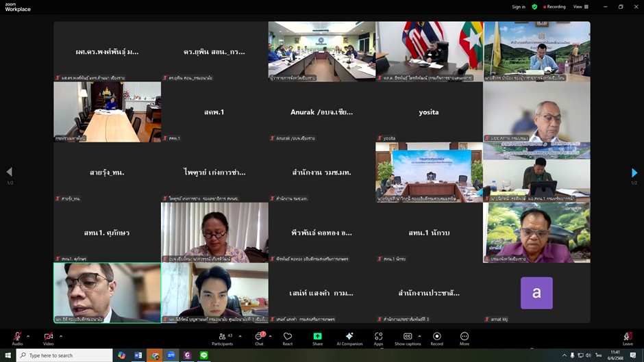Viewport: 644px width, 362px height.
Task: Go to previous page of video gallery
Action: point(10,172)
